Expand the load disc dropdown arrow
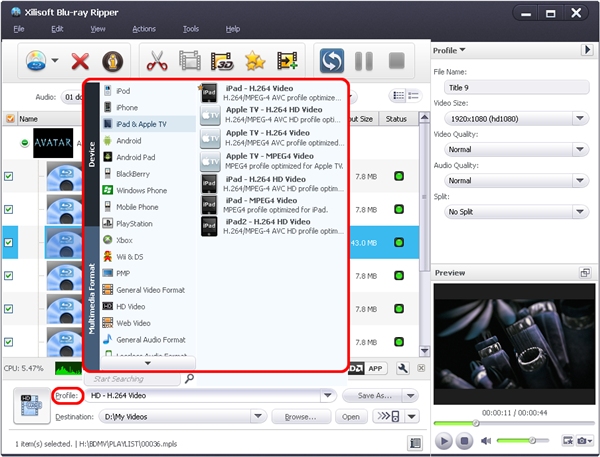The height and width of the screenshot is (457, 600). pos(55,60)
